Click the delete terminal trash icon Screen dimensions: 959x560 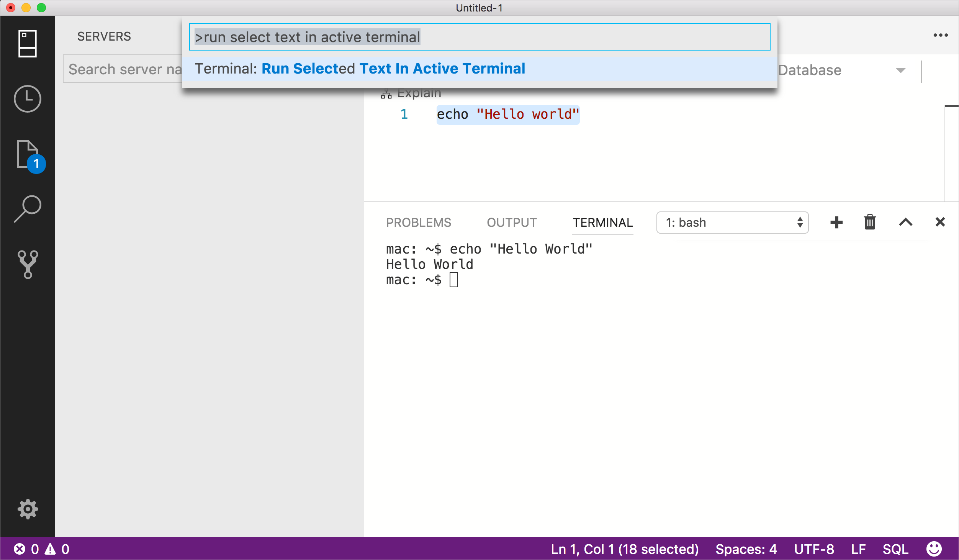click(x=871, y=222)
